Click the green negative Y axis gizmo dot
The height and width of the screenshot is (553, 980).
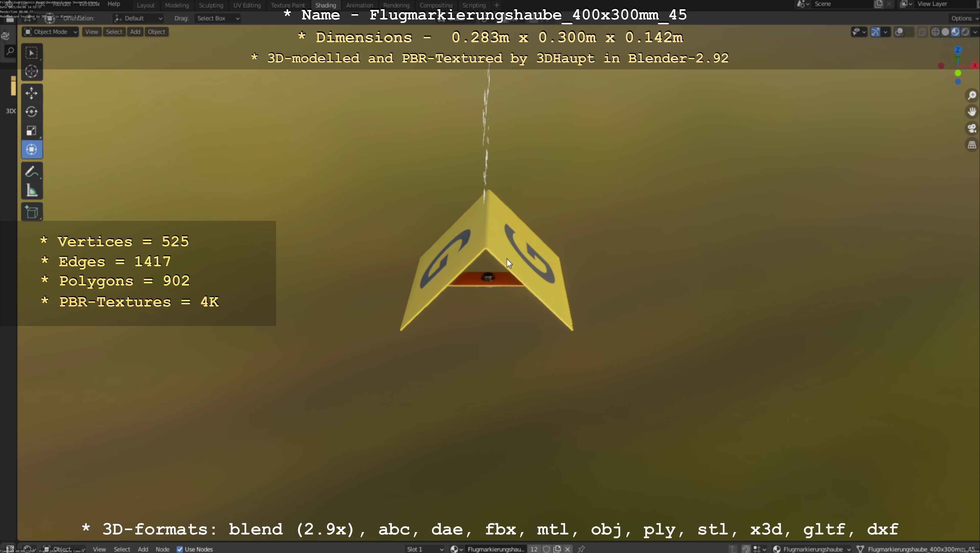(958, 73)
